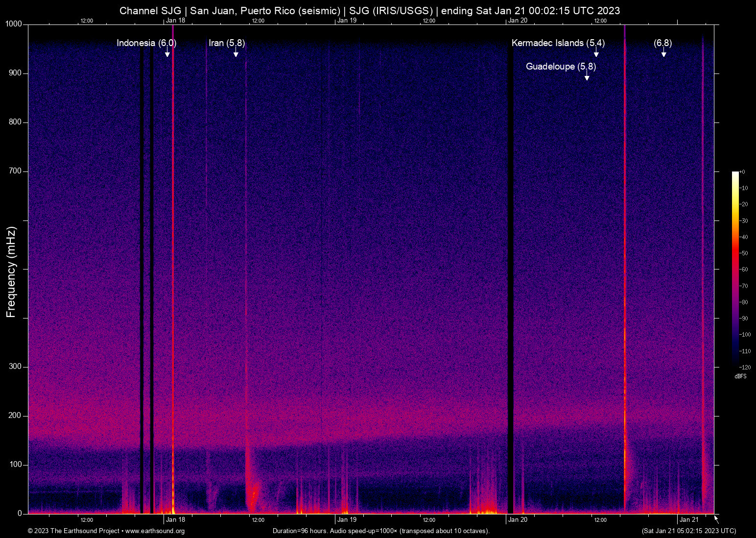The height and width of the screenshot is (538, 756).
Task: Click the arrow beneath Guadeloupe (5.8) label
Action: (x=587, y=76)
